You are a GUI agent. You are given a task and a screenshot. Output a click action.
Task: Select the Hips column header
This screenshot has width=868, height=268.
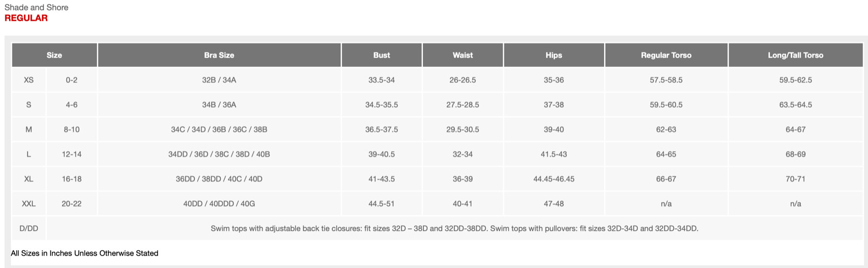(x=554, y=55)
